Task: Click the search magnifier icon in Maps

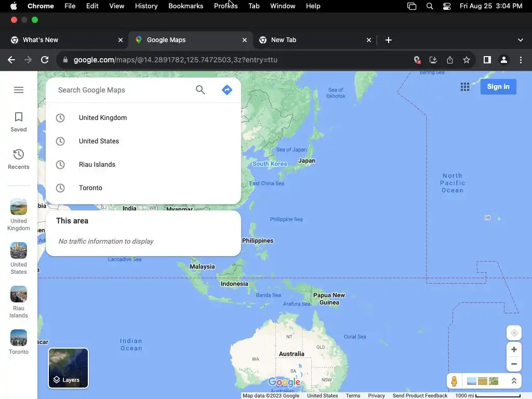Action: click(201, 90)
